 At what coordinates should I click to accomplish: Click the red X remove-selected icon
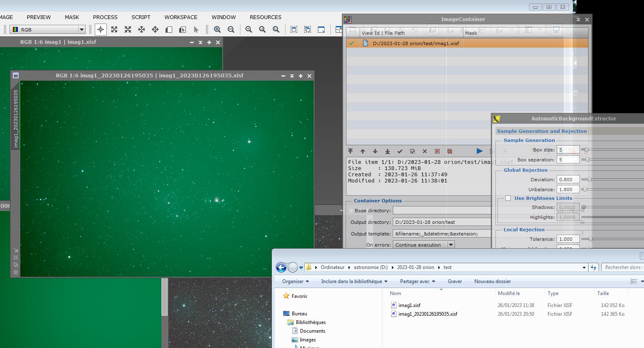[437, 151]
